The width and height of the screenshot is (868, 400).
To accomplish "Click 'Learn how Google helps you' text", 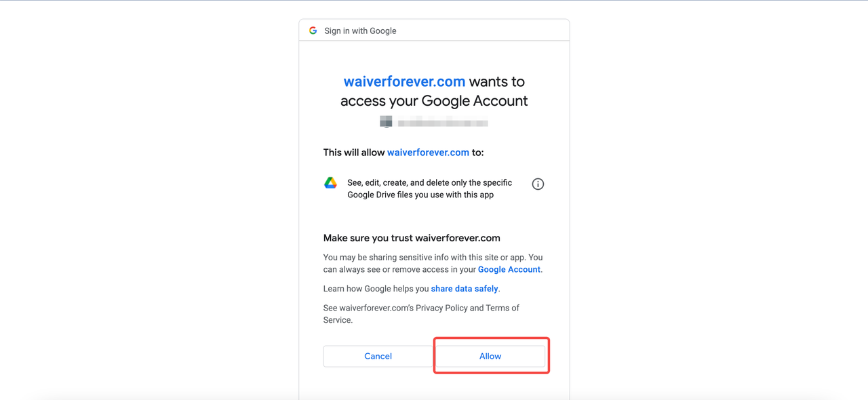I will click(376, 289).
